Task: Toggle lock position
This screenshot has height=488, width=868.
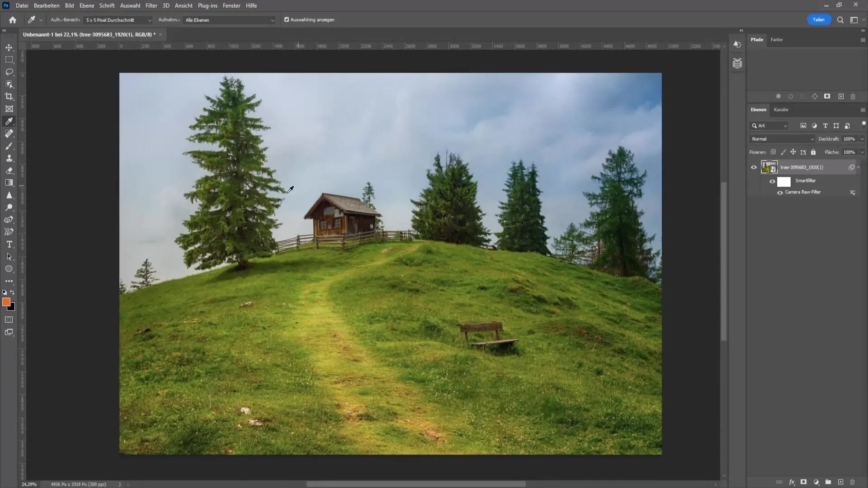Action: [793, 152]
